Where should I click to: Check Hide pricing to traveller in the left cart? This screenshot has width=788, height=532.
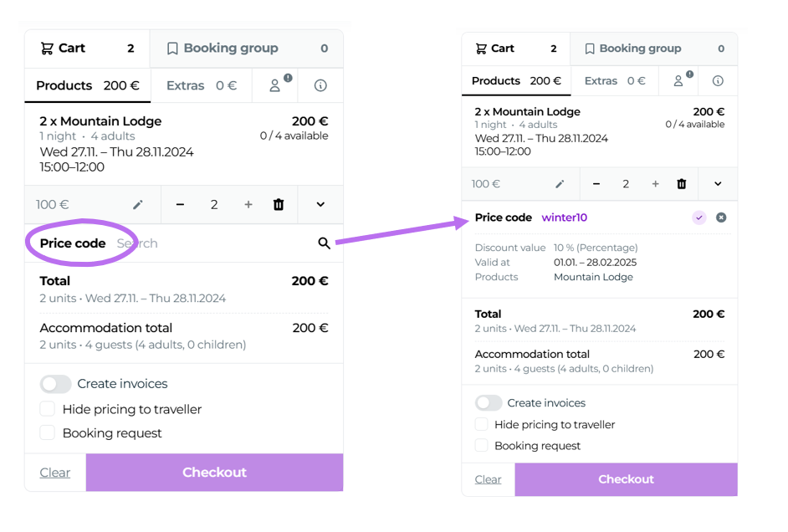coord(48,409)
